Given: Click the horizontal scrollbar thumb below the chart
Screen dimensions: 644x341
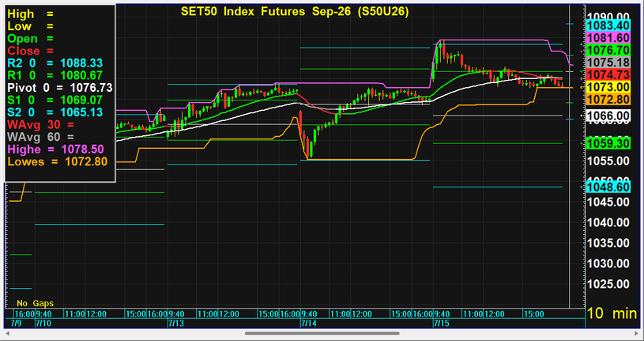Looking at the screenshot, I should click(322, 333).
